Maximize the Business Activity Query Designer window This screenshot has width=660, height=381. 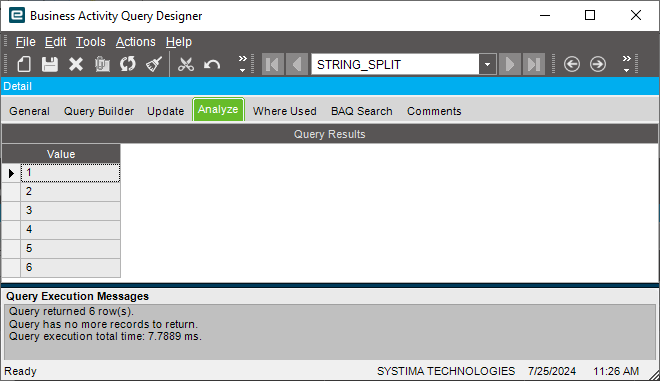point(590,16)
